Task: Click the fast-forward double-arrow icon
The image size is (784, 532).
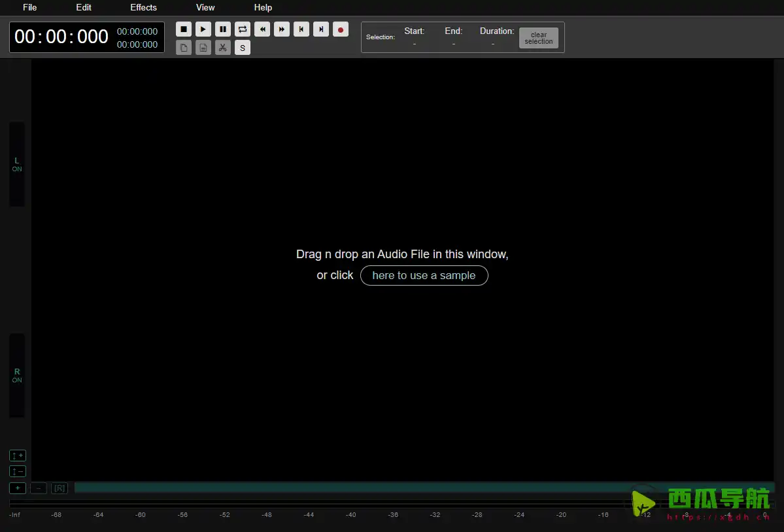Action: click(x=282, y=29)
